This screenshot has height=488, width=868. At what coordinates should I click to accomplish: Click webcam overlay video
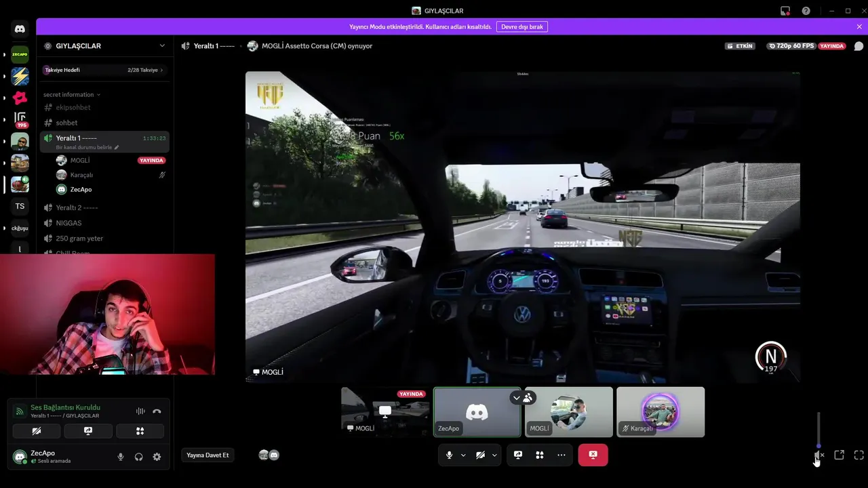(107, 314)
